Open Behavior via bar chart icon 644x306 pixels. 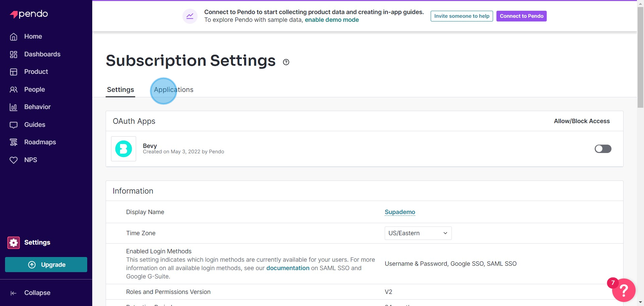coord(13,107)
